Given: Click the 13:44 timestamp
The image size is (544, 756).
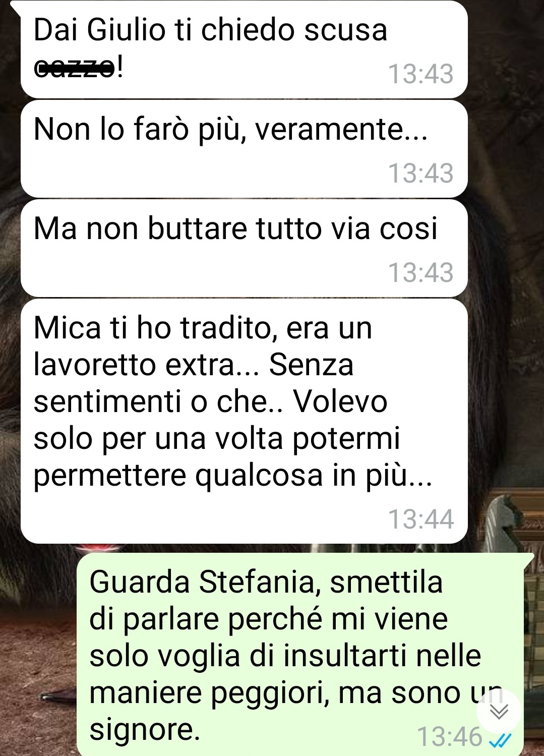Looking at the screenshot, I should (420, 519).
